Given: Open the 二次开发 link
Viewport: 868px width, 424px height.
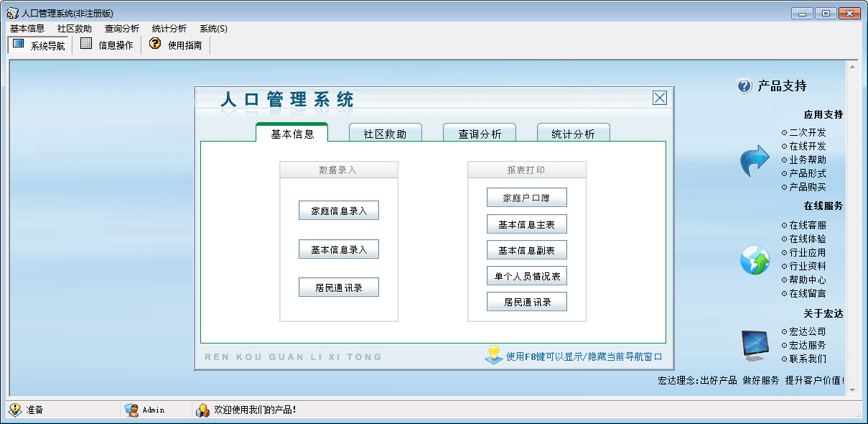Looking at the screenshot, I should tap(807, 133).
